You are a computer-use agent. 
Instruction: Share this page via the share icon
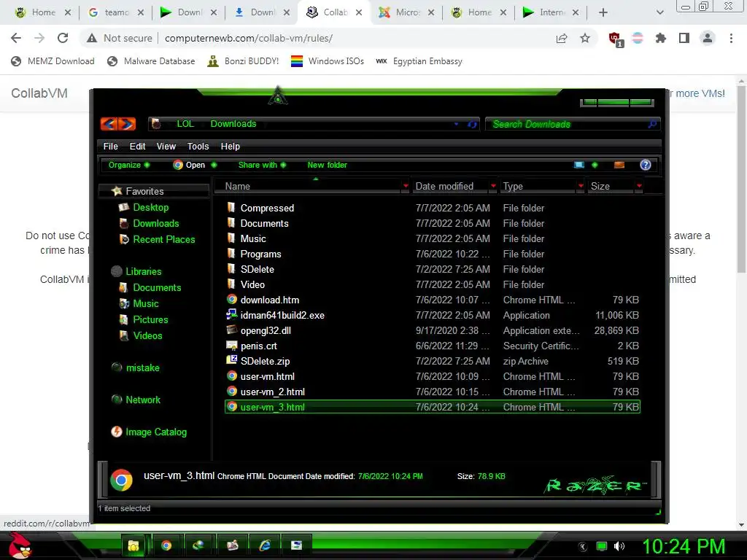(562, 38)
